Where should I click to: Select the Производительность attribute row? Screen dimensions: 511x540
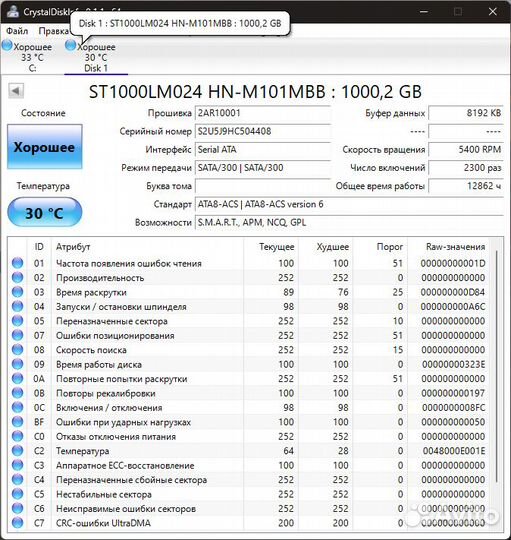(249, 278)
